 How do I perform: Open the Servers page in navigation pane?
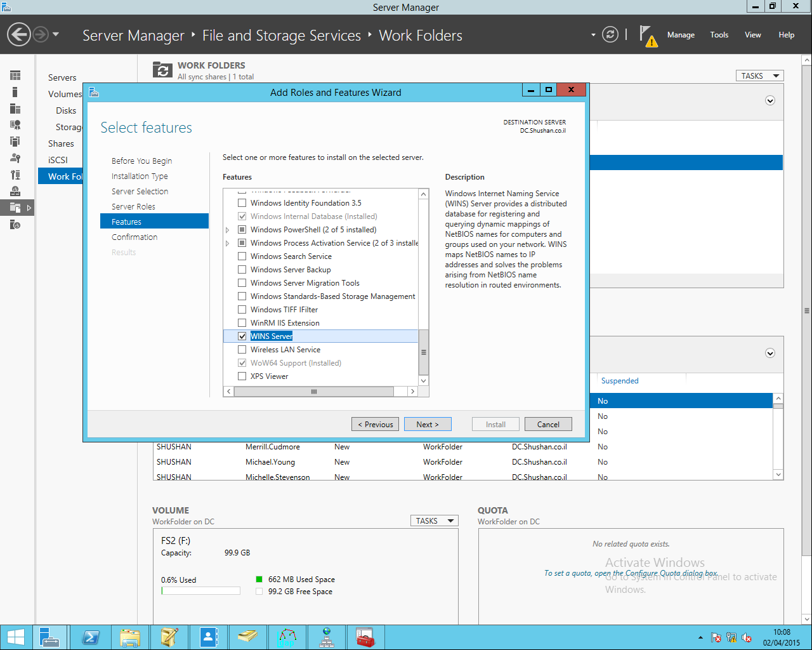click(62, 77)
